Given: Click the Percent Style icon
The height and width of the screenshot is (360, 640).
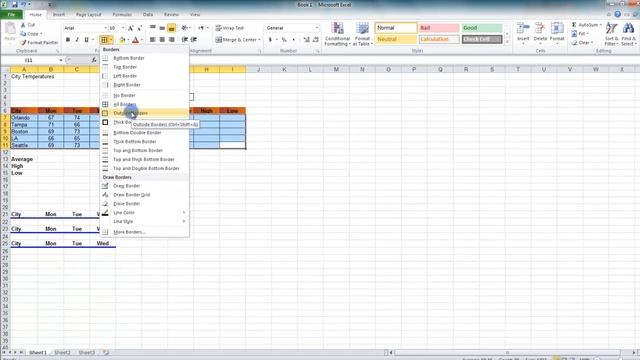Looking at the screenshot, I should pos(284,40).
